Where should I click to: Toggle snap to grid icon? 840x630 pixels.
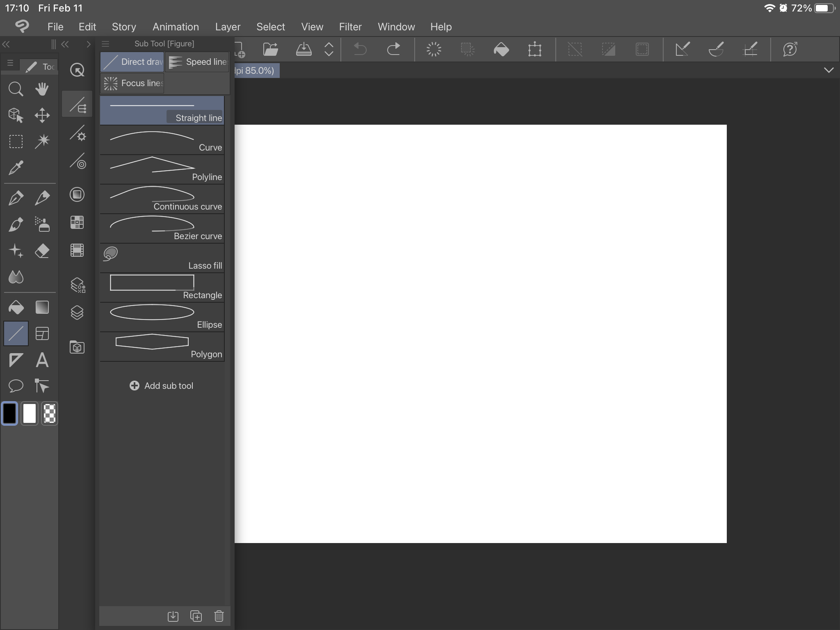point(750,49)
